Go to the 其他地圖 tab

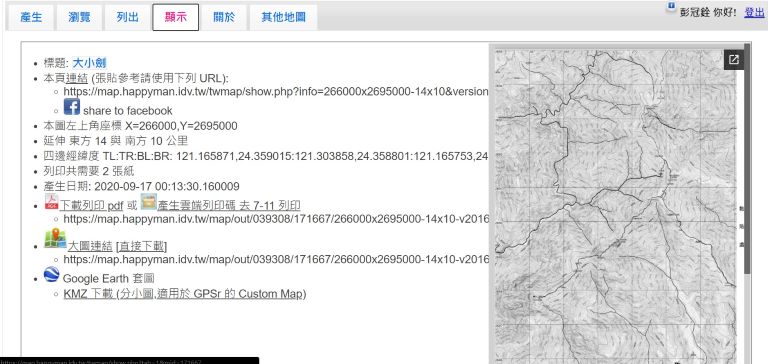(283, 18)
